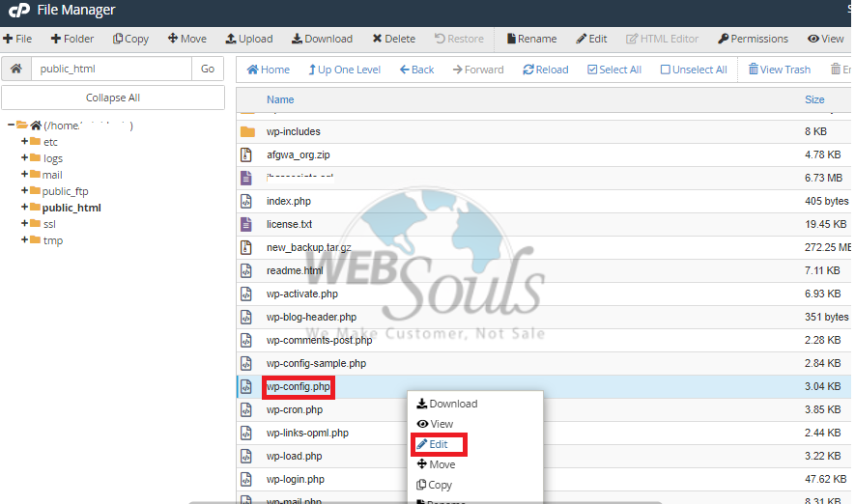Open View Trash
Screen dimensions: 855x504
coord(780,70)
